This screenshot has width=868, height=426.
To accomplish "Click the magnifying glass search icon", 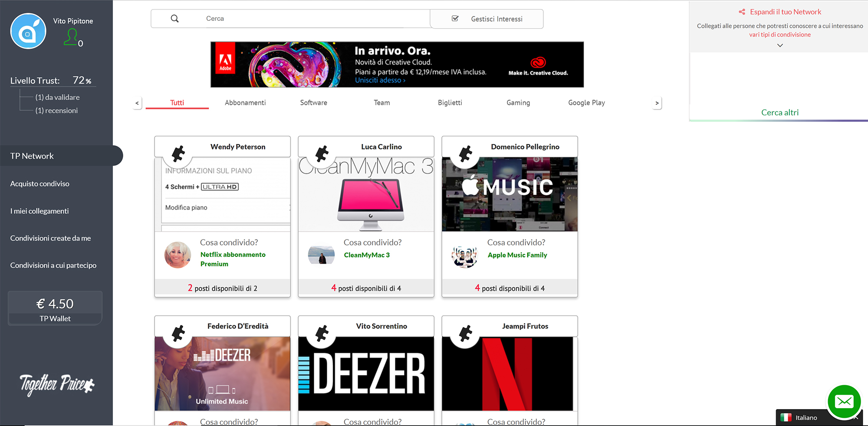I will [174, 19].
